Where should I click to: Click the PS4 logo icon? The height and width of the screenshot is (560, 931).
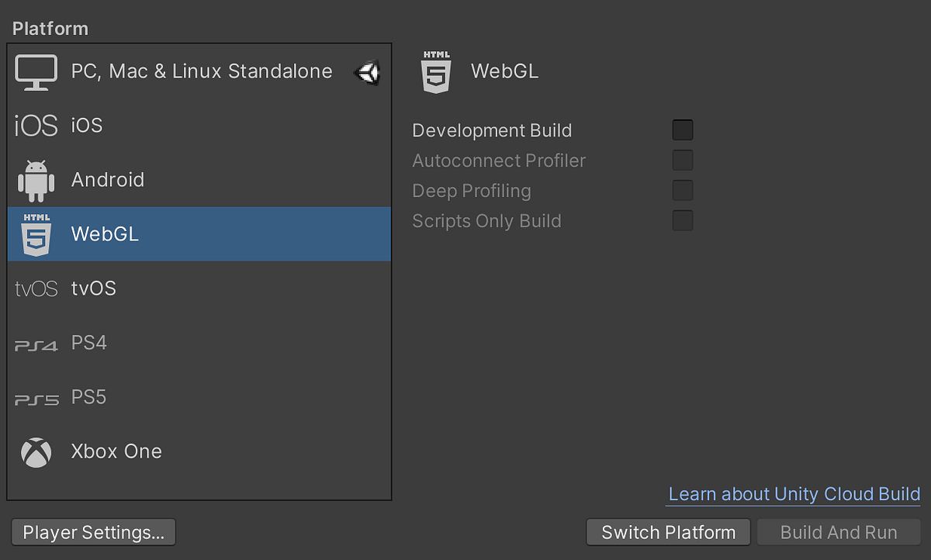pyautogui.click(x=36, y=344)
